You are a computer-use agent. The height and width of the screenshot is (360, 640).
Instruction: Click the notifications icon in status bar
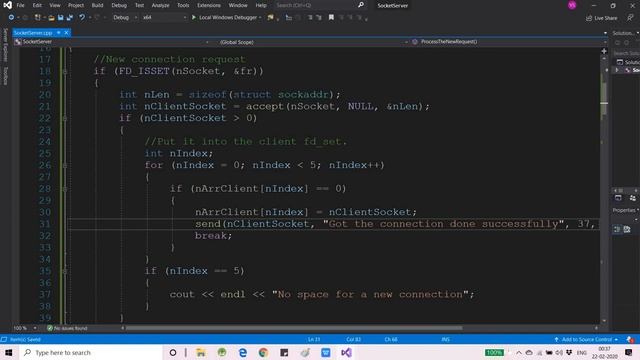[630, 339]
